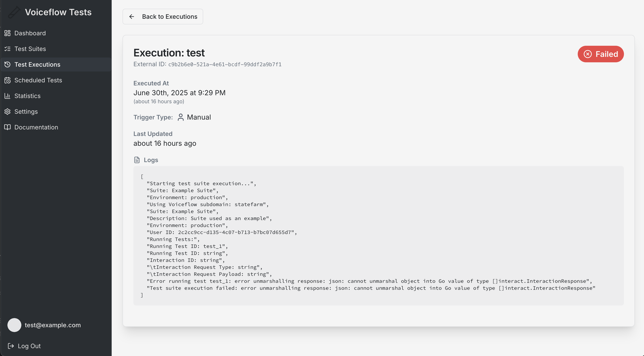The image size is (644, 356).
Task: Click the "Execution: test" heading
Action: [169, 53]
